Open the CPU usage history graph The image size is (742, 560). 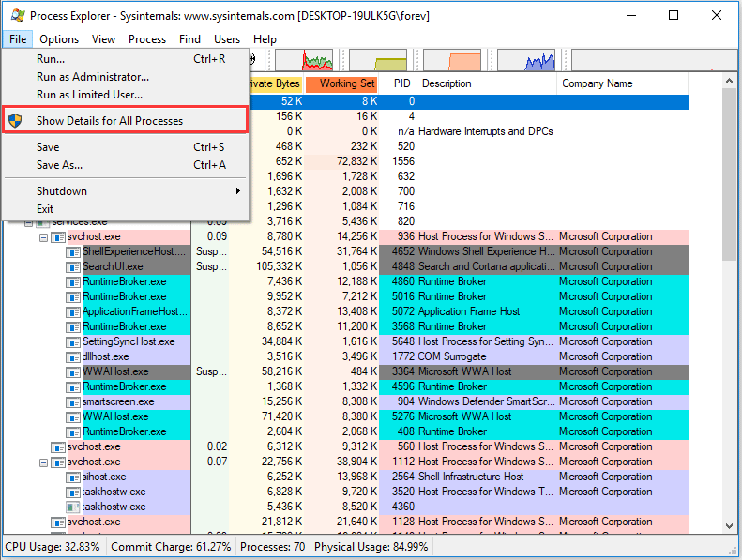tap(304, 60)
